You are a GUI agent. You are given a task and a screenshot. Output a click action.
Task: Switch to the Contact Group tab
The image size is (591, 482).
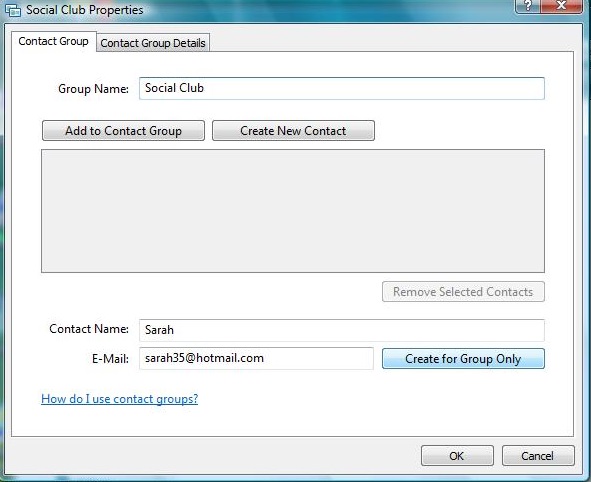pos(54,41)
